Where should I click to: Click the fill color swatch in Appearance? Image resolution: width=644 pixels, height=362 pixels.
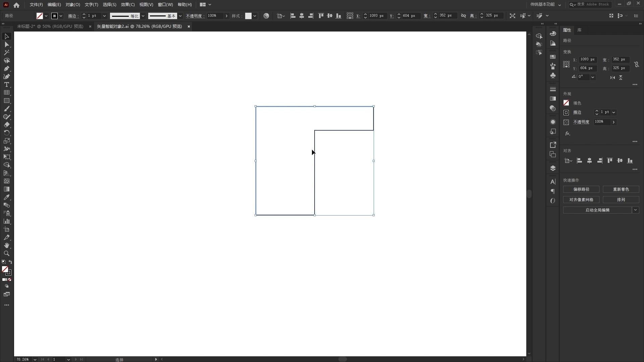pyautogui.click(x=566, y=103)
